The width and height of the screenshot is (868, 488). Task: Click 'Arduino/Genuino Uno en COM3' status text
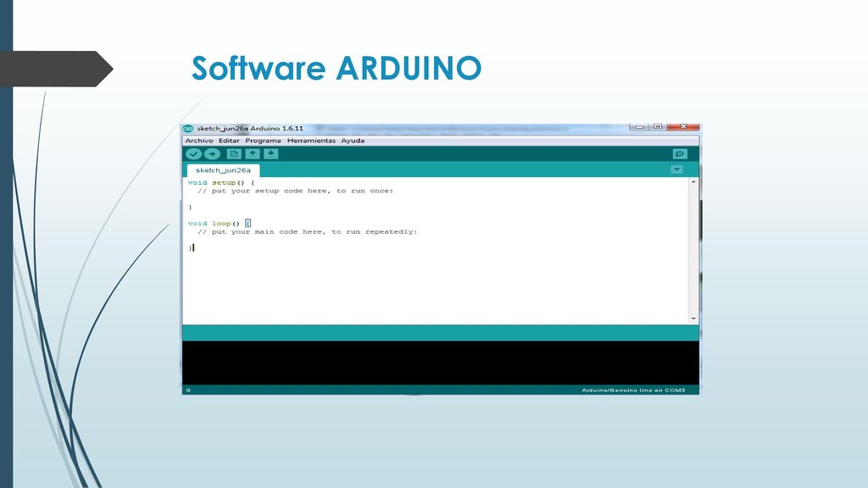(x=633, y=390)
